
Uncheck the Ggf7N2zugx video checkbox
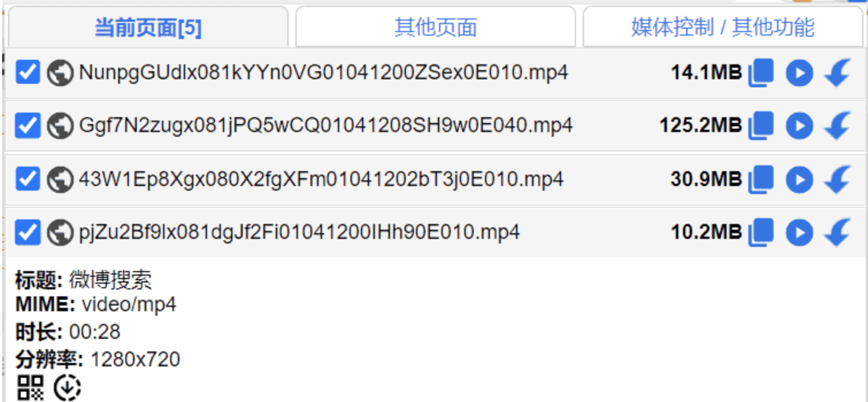(x=28, y=126)
